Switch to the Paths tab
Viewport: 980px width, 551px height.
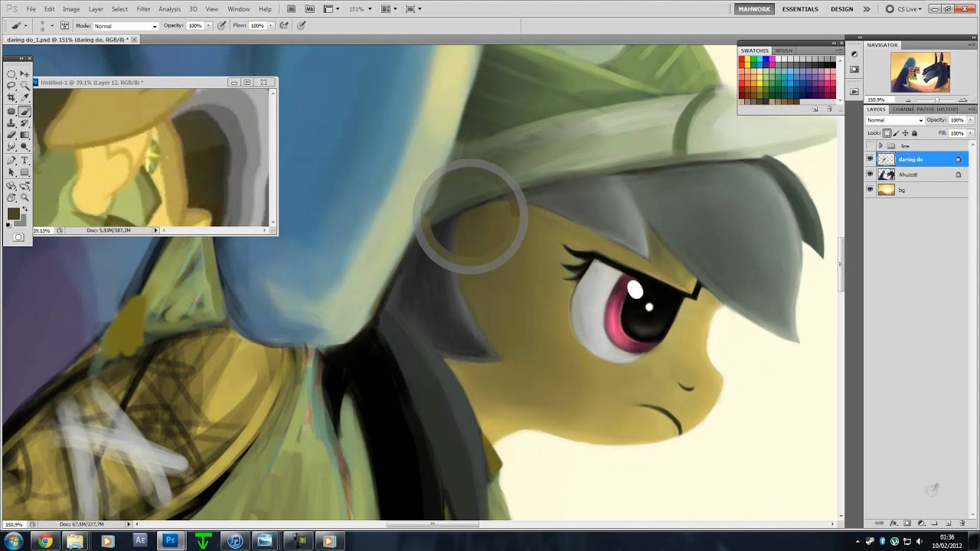(925, 109)
